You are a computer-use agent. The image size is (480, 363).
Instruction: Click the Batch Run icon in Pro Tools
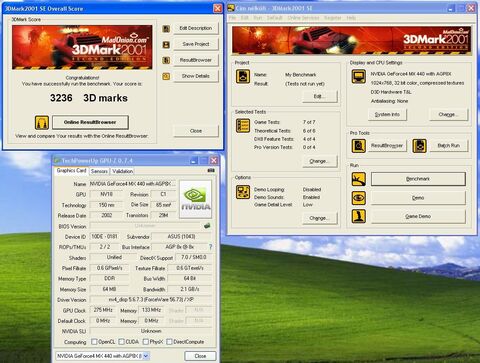click(x=420, y=146)
